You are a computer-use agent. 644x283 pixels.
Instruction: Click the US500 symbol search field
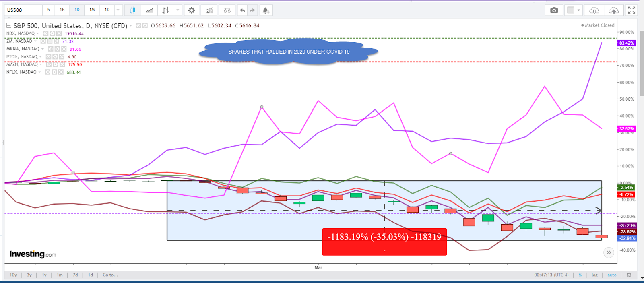[x=23, y=10]
